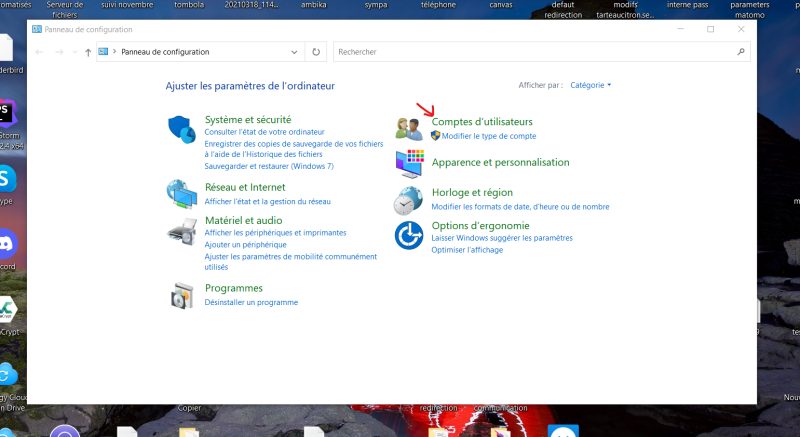Click Afficher l'état et la gestion du réseau
This screenshot has width=800, height=437.
[267, 201]
